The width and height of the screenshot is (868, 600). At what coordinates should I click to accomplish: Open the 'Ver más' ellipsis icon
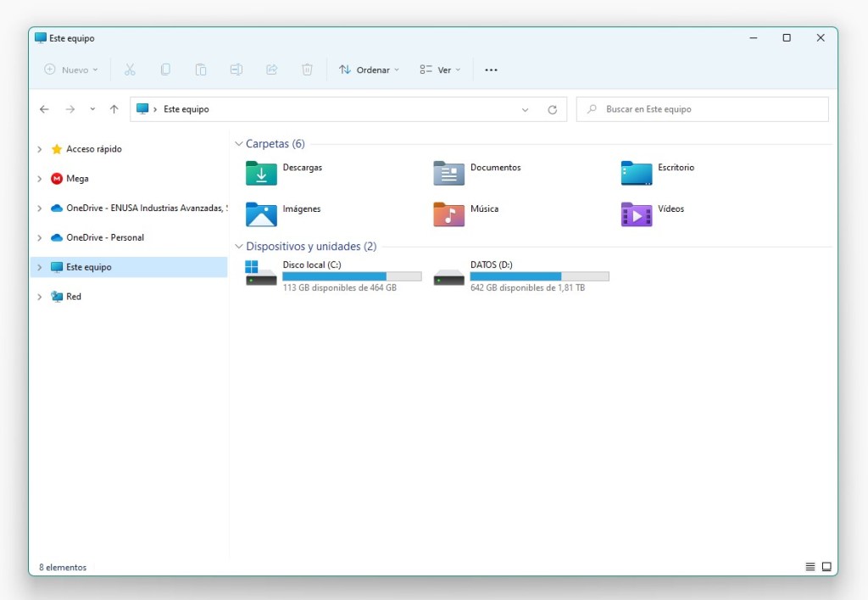point(490,69)
